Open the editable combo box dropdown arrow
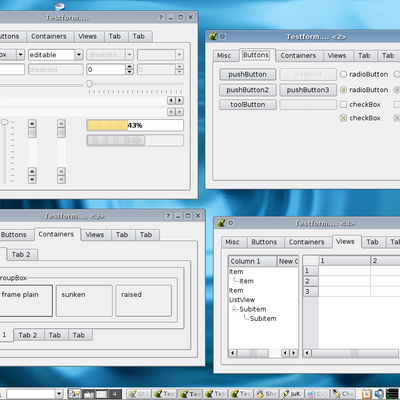The image size is (400, 400). 79,55
